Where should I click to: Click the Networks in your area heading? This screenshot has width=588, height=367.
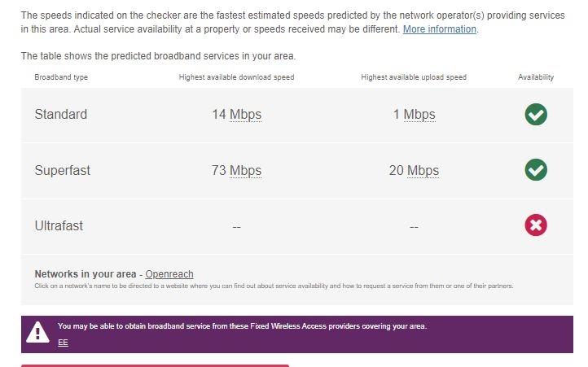tap(86, 274)
